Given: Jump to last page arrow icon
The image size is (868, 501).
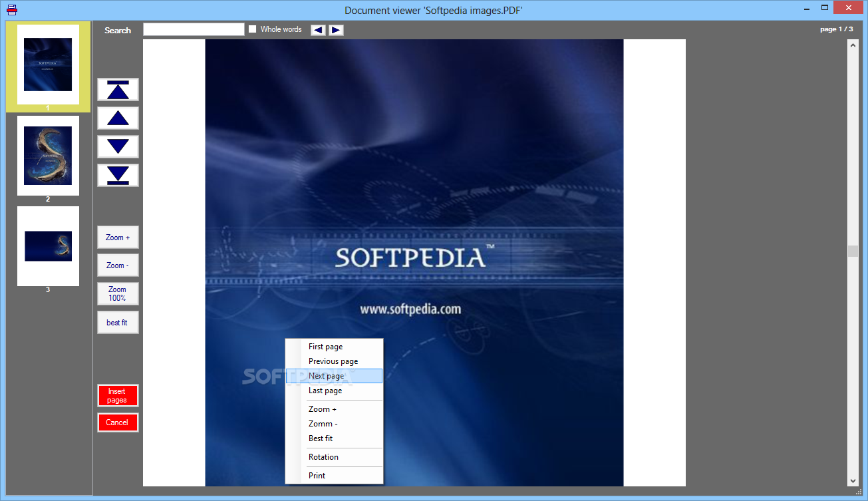Looking at the screenshot, I should tap(118, 175).
